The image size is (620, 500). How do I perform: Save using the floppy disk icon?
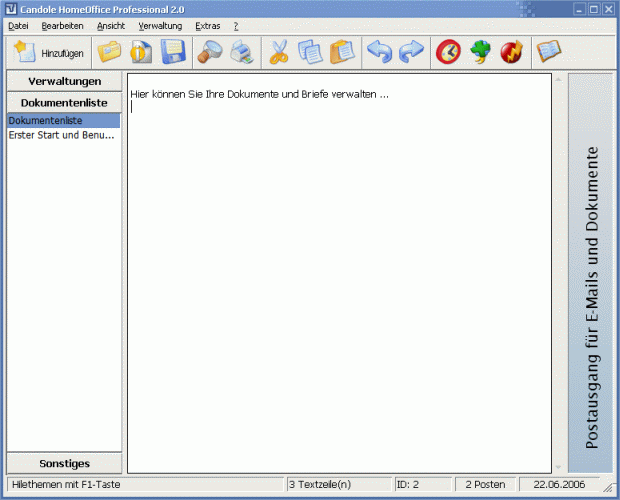tap(173, 52)
